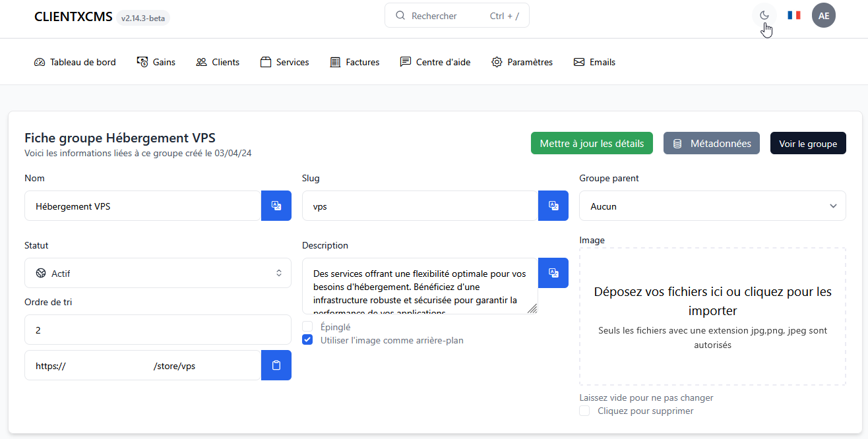Click the description textarea resize handle
The height and width of the screenshot is (439, 868).
pyautogui.click(x=532, y=308)
